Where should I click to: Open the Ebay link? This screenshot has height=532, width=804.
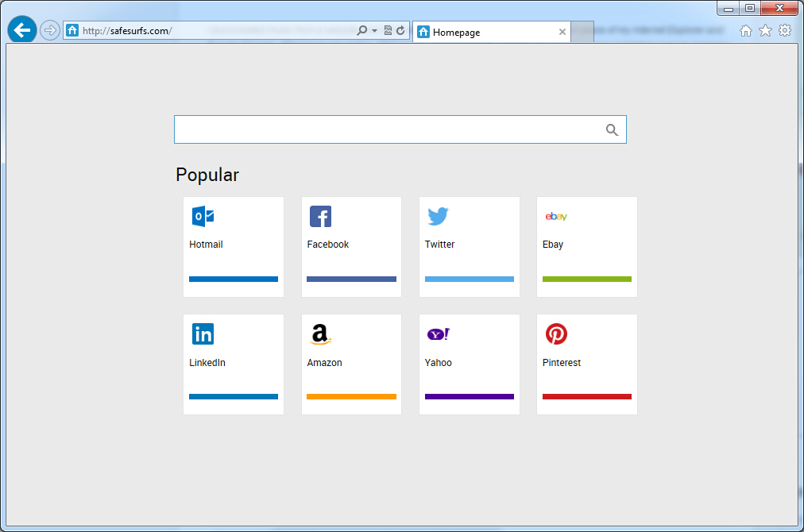pos(553,245)
